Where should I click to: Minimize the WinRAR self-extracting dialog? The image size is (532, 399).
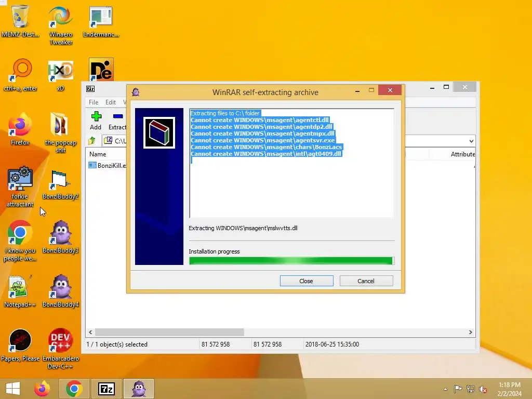[357, 90]
